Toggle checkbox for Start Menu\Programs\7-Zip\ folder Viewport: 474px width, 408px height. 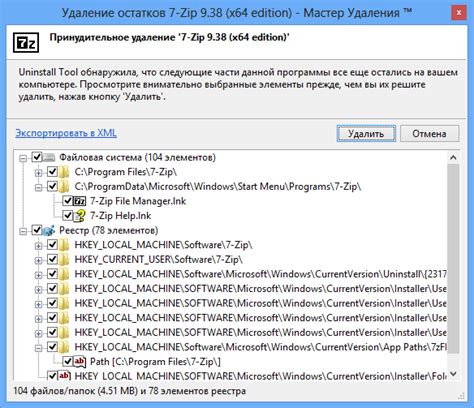tap(53, 186)
